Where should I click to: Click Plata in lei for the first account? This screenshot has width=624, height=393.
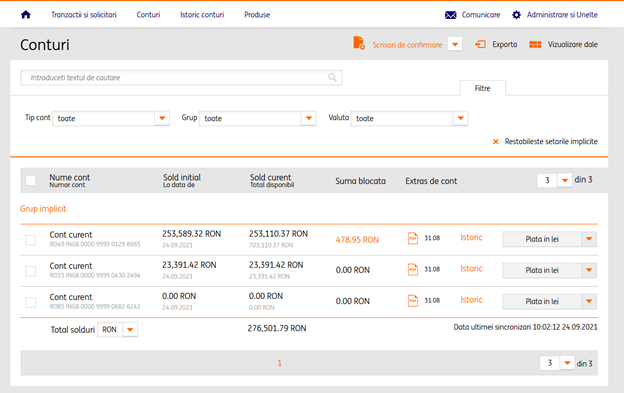(542, 239)
